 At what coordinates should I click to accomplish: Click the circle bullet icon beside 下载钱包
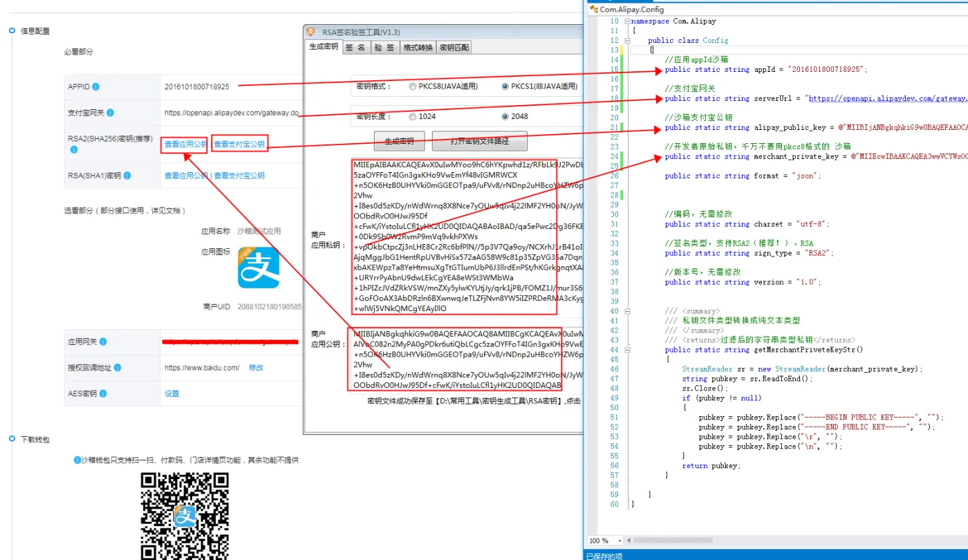click(x=12, y=439)
